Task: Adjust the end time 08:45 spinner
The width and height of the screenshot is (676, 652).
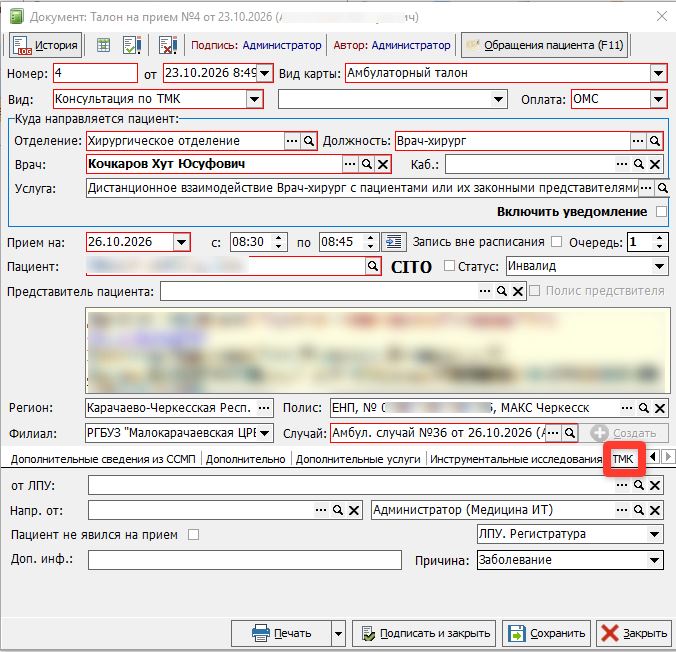Action: point(370,242)
